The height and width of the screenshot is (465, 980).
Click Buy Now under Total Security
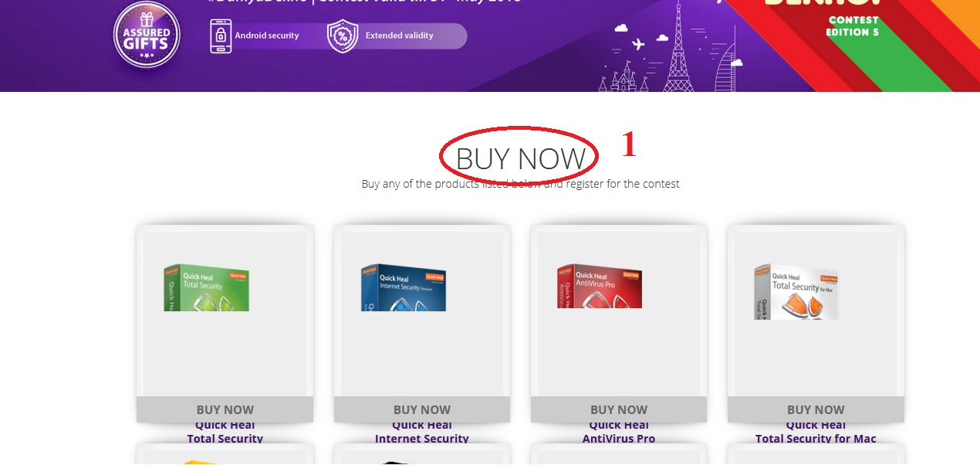pos(225,409)
